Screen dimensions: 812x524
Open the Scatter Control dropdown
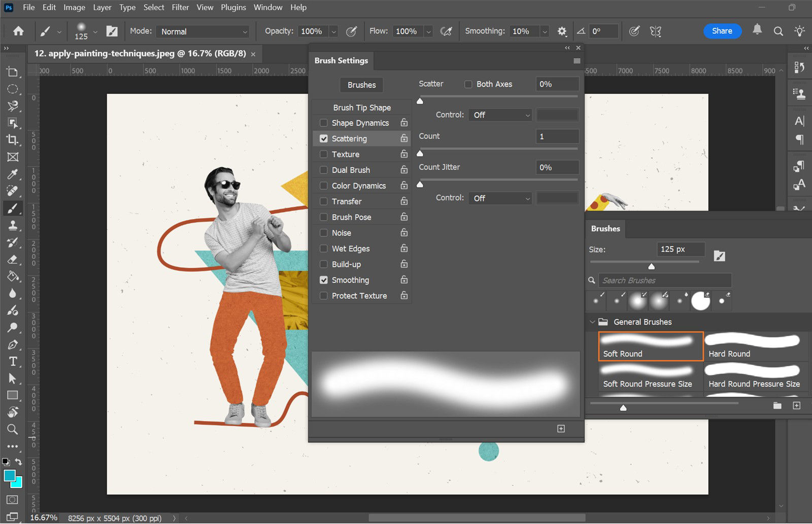500,115
